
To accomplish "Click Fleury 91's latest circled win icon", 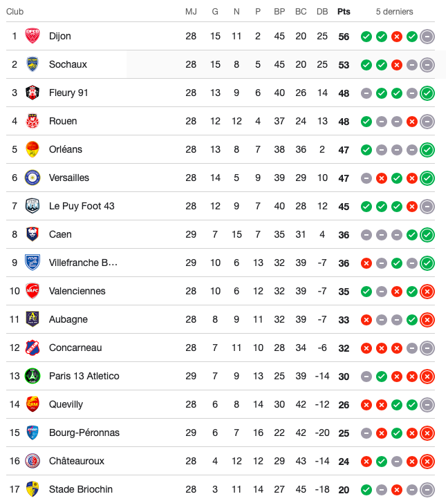I will click(427, 93).
